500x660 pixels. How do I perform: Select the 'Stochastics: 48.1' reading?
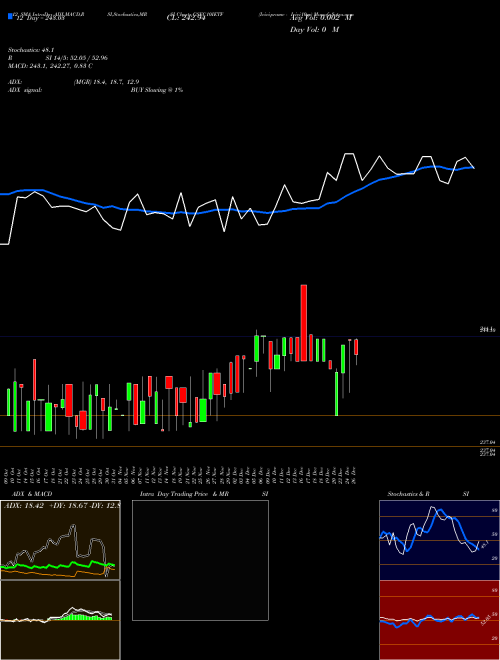(x=29, y=50)
